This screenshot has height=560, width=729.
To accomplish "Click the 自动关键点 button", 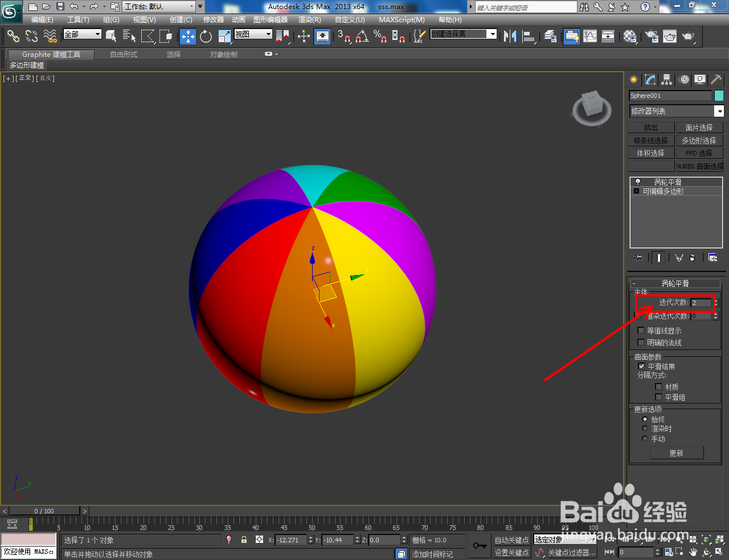I will tap(511, 540).
